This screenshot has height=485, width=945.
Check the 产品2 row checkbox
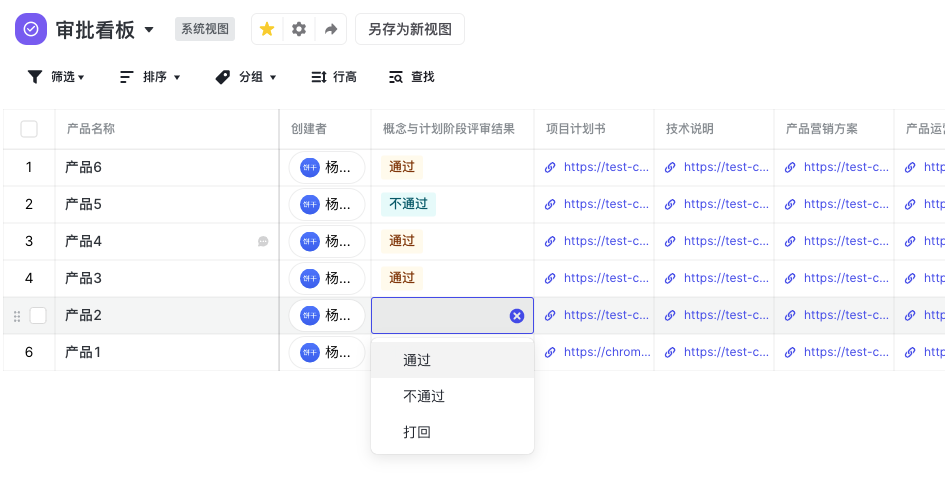[x=38, y=315]
